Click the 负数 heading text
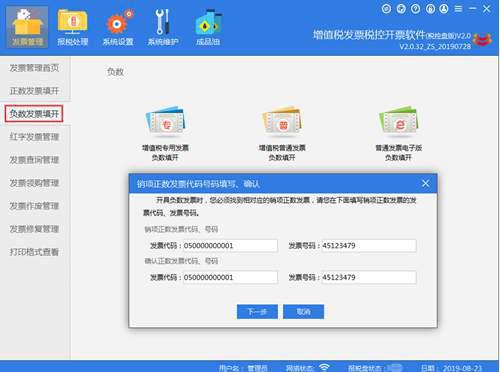Screen dimensions: 500x372 tap(115, 72)
